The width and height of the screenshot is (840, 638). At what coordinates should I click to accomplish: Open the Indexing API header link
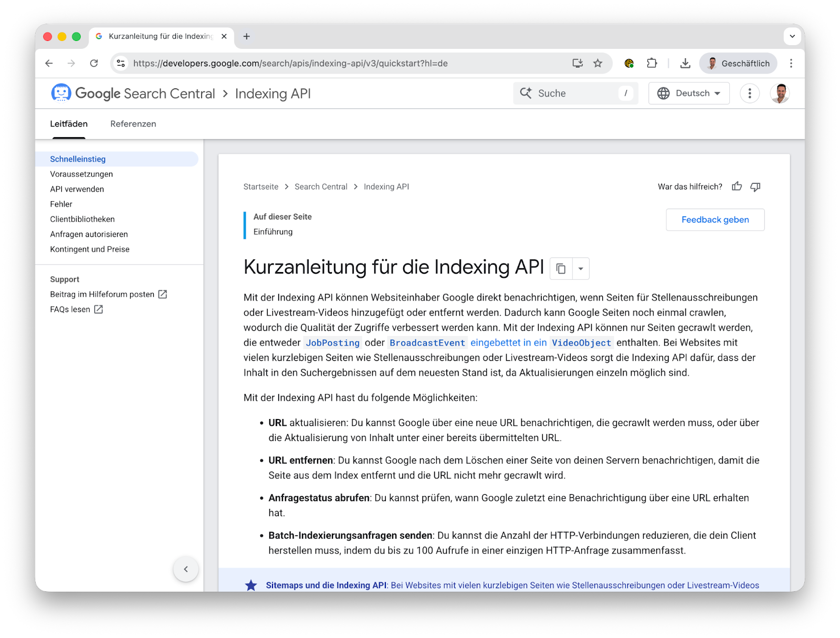(273, 93)
